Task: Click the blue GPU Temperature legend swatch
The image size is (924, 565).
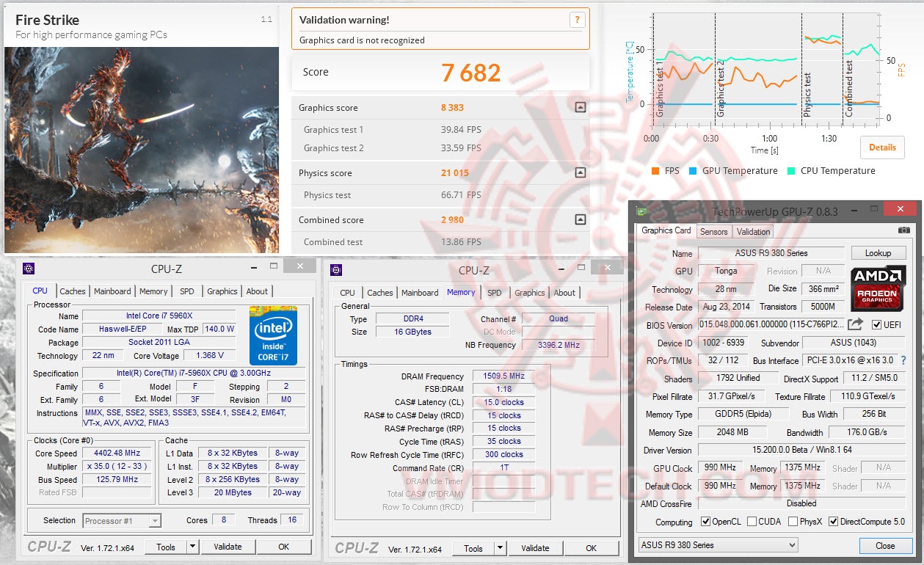Action: (693, 171)
